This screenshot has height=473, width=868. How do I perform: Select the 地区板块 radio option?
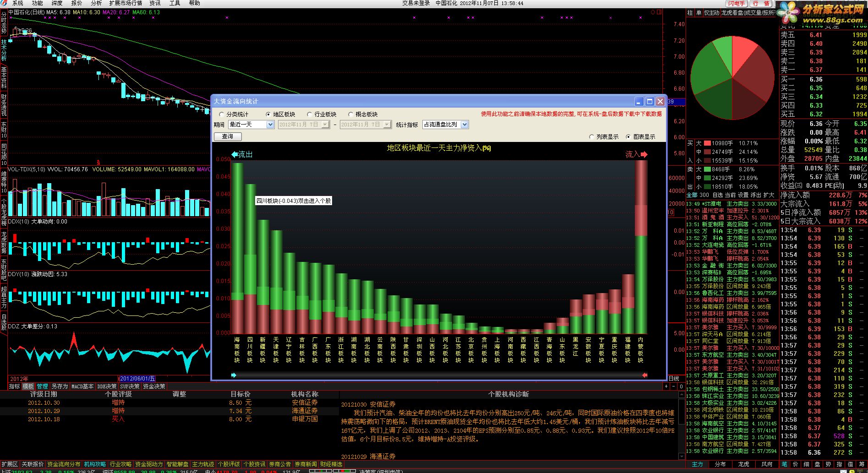coord(280,114)
